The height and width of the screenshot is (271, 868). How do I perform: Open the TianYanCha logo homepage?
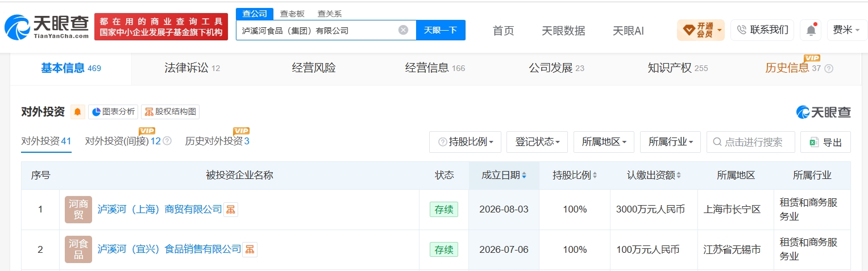click(x=47, y=27)
